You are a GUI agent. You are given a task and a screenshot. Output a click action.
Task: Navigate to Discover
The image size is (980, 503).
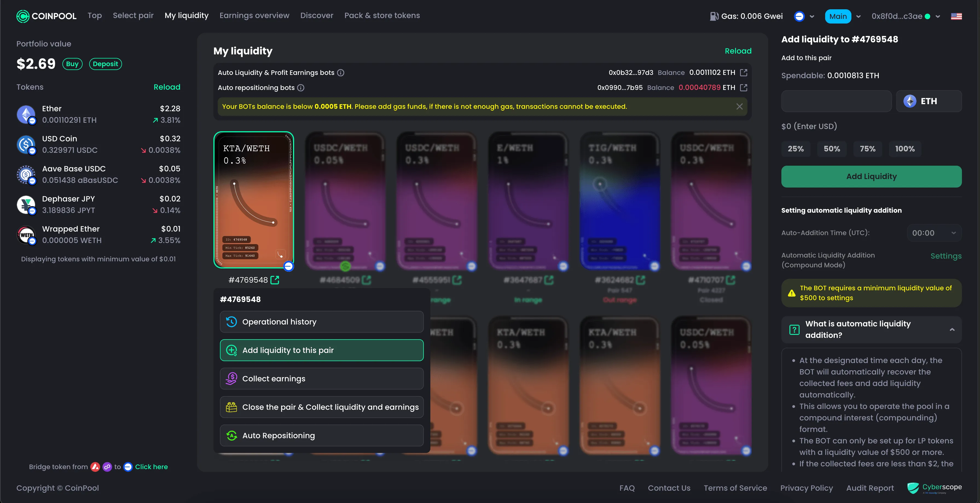pyautogui.click(x=317, y=16)
